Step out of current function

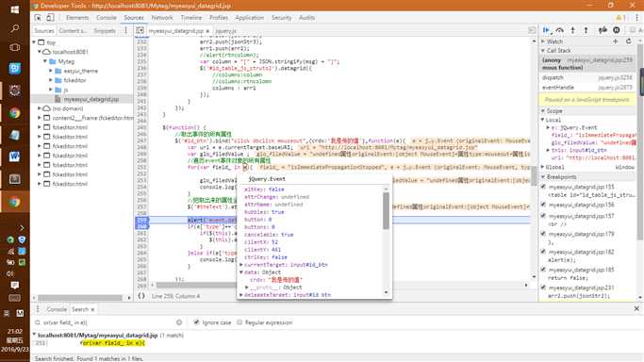pos(586,30)
